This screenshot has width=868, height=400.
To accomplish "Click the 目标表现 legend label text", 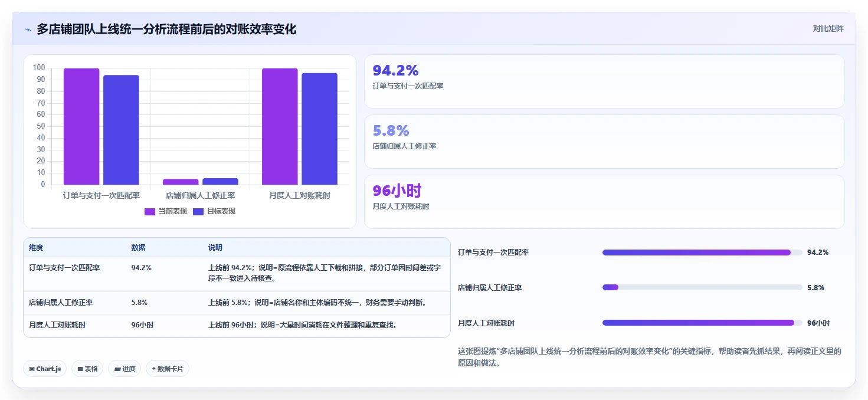I will 221,211.
